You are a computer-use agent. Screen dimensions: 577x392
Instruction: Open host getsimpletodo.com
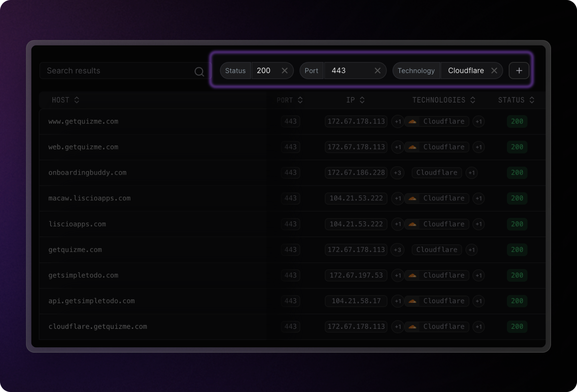coord(83,275)
